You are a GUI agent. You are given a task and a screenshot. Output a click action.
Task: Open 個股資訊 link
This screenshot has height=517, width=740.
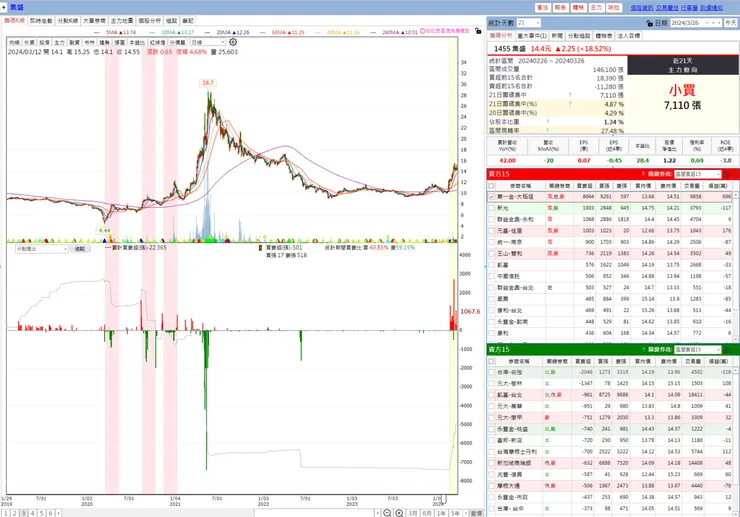click(x=642, y=8)
